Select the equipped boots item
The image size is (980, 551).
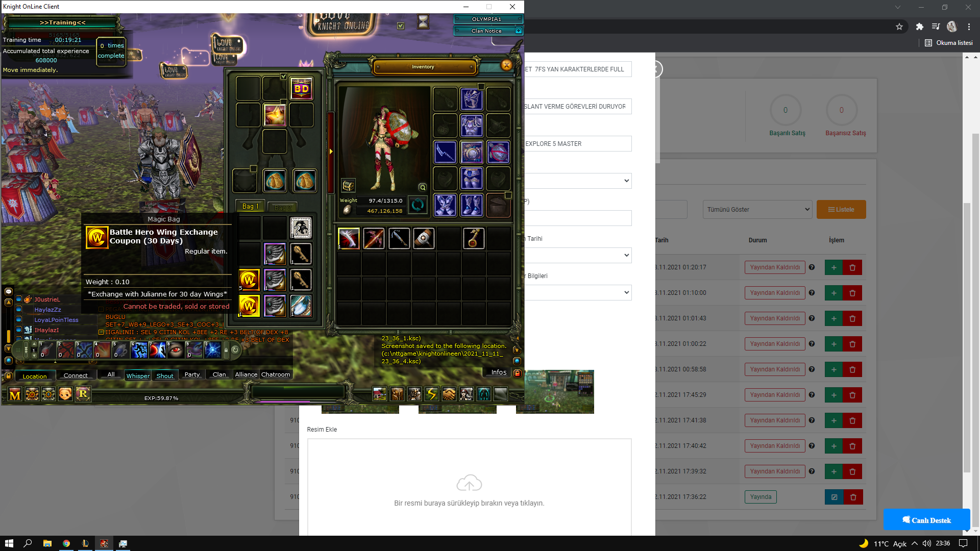coord(472,205)
